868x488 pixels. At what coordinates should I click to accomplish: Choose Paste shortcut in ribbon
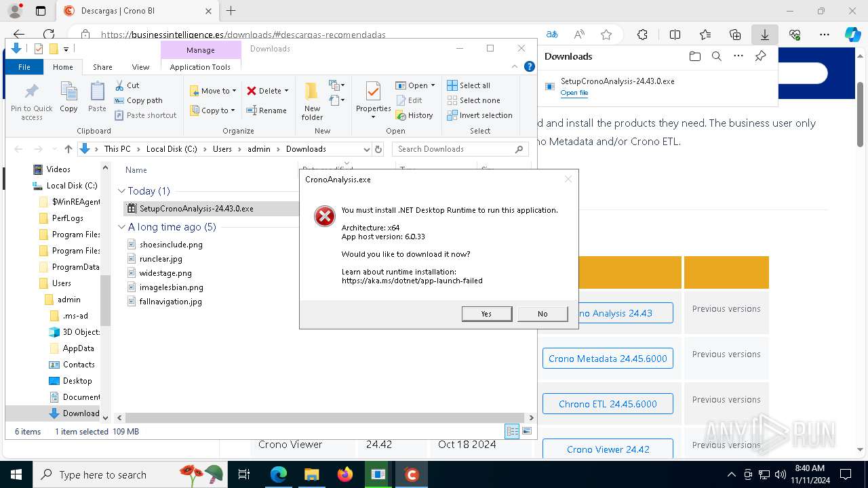tap(146, 115)
